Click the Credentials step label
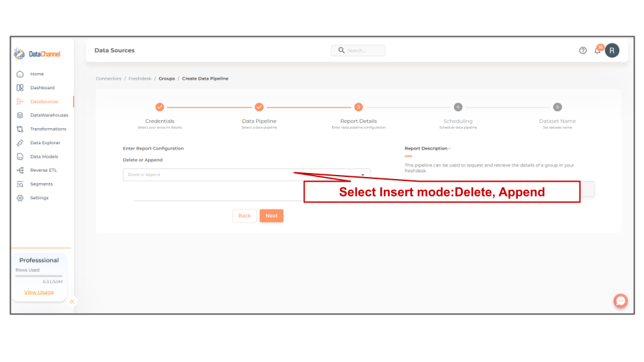Screen dimensions: 644x362 [160, 121]
